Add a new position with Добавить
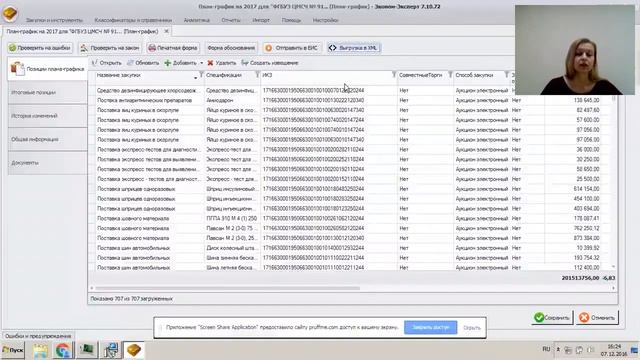 180,63
